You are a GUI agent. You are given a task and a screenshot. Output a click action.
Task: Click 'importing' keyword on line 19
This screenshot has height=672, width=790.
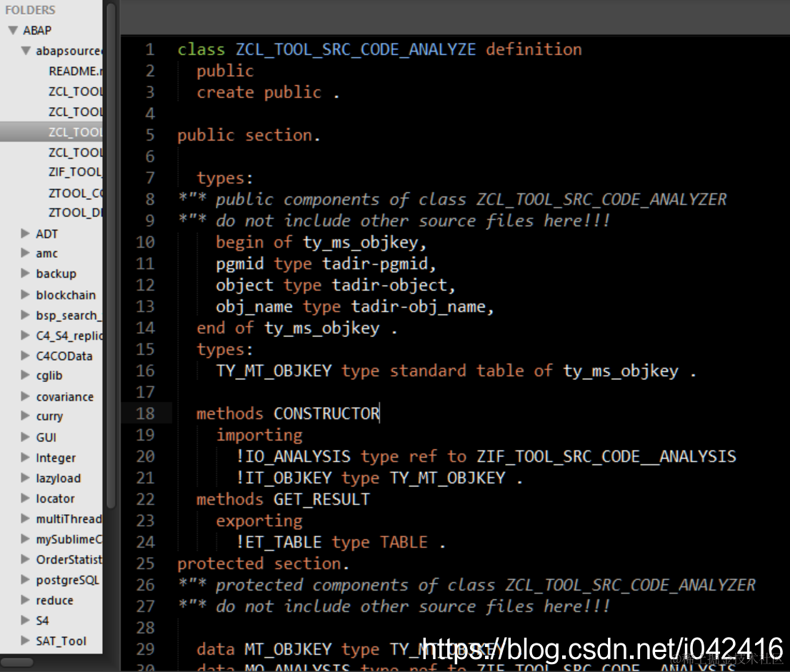(x=259, y=435)
